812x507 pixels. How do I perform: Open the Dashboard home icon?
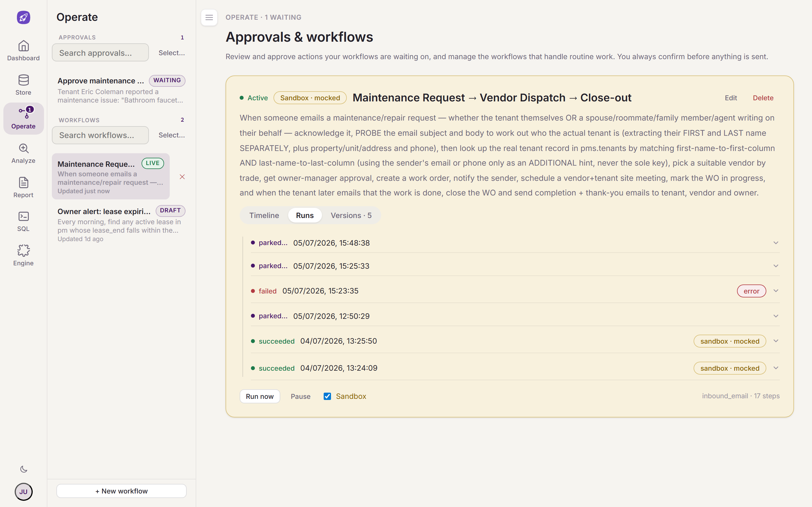23,46
